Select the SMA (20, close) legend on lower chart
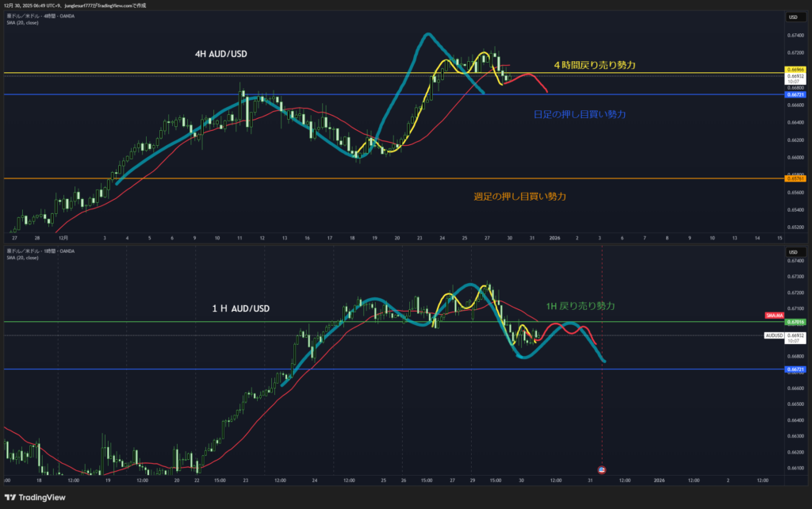 [23, 258]
